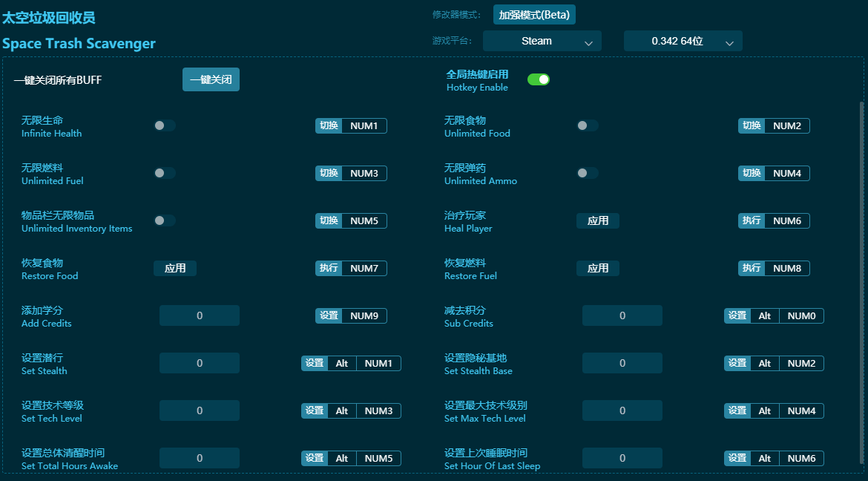Open the Steam platform dropdown
The width and height of the screenshot is (868, 481).
click(542, 42)
